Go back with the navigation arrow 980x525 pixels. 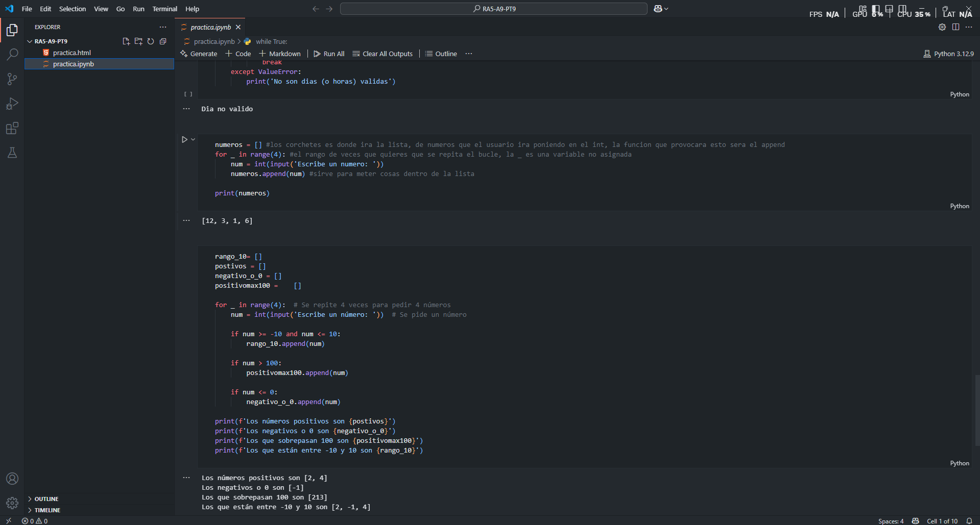click(316, 9)
